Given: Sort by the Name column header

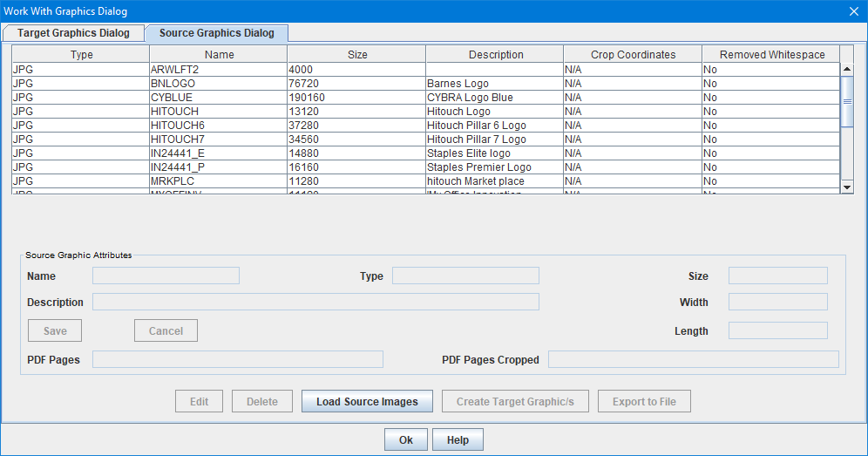Looking at the screenshot, I should (x=219, y=54).
